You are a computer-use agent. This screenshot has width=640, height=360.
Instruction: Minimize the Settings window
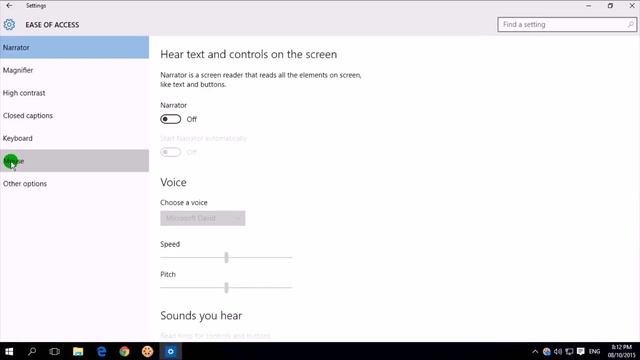(589, 6)
